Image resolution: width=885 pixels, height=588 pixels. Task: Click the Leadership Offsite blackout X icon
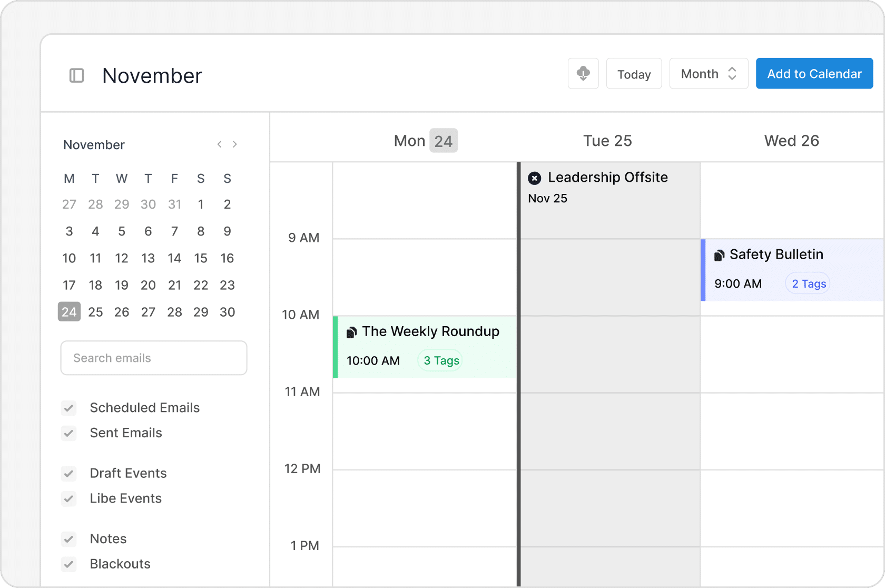click(534, 178)
